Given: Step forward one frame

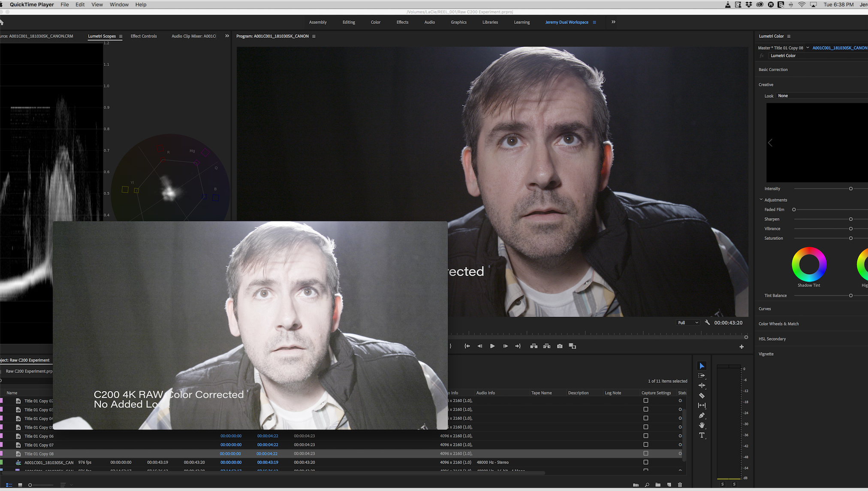Looking at the screenshot, I should point(505,346).
